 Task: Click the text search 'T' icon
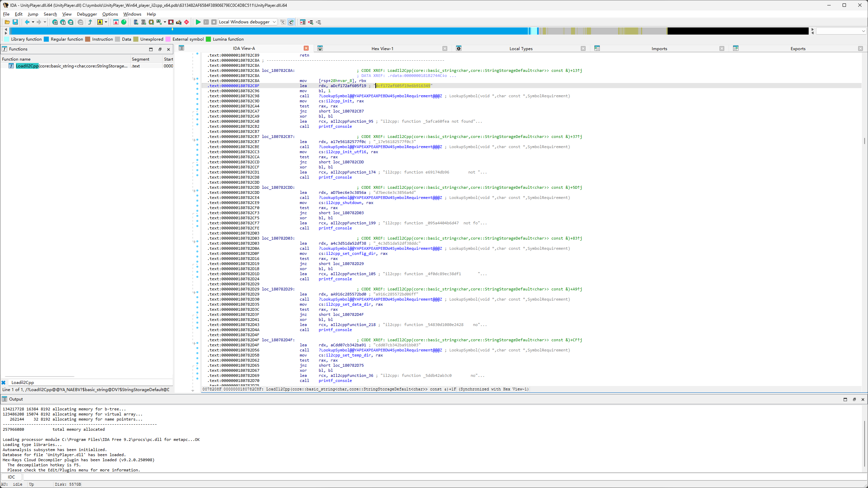coord(63,22)
